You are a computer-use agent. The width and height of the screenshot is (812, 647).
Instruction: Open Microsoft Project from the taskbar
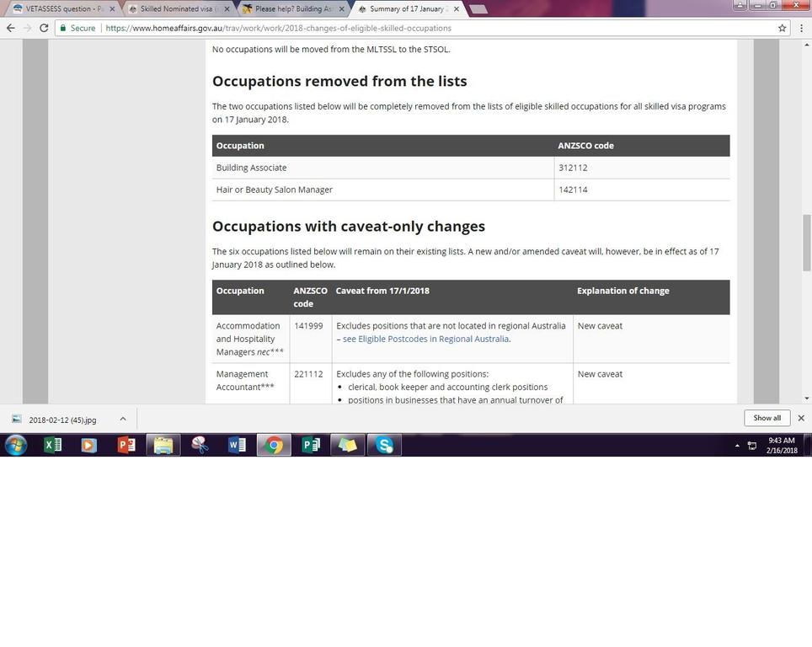pyautogui.click(x=311, y=445)
